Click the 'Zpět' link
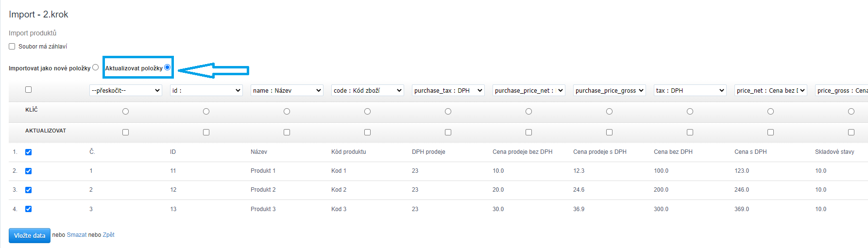The image size is (868, 248). [109, 235]
